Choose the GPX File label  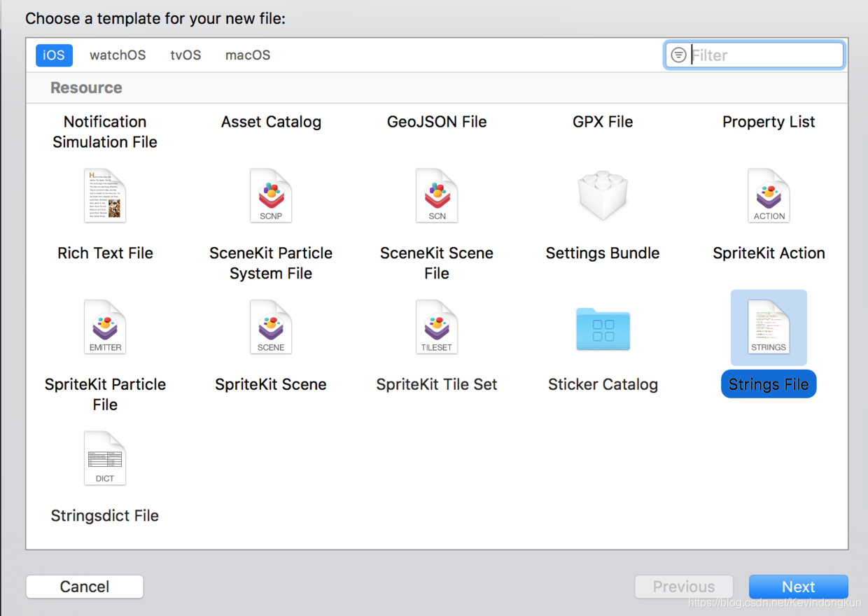pos(603,122)
